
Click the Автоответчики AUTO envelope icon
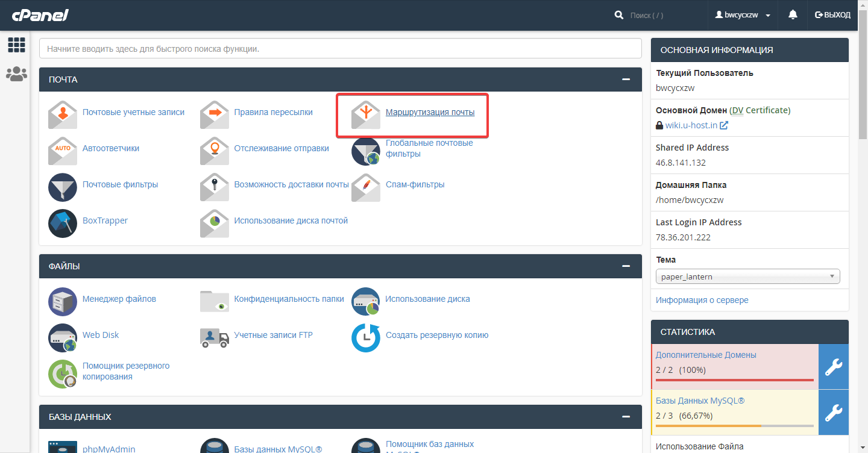pos(63,151)
